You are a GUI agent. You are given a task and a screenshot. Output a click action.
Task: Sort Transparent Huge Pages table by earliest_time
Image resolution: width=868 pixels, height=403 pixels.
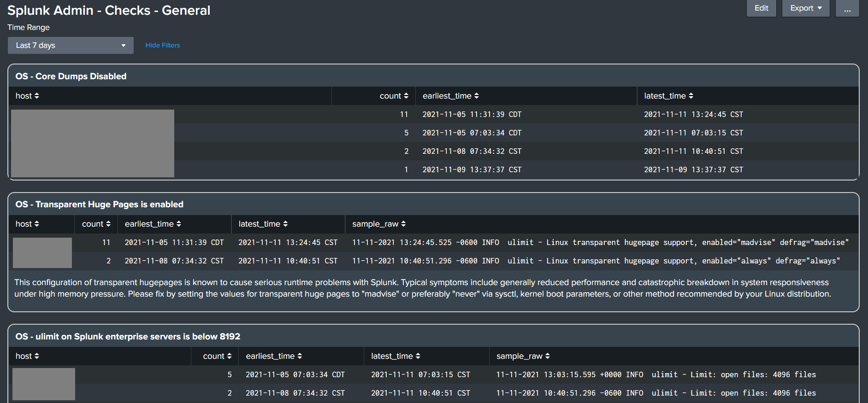pos(153,224)
